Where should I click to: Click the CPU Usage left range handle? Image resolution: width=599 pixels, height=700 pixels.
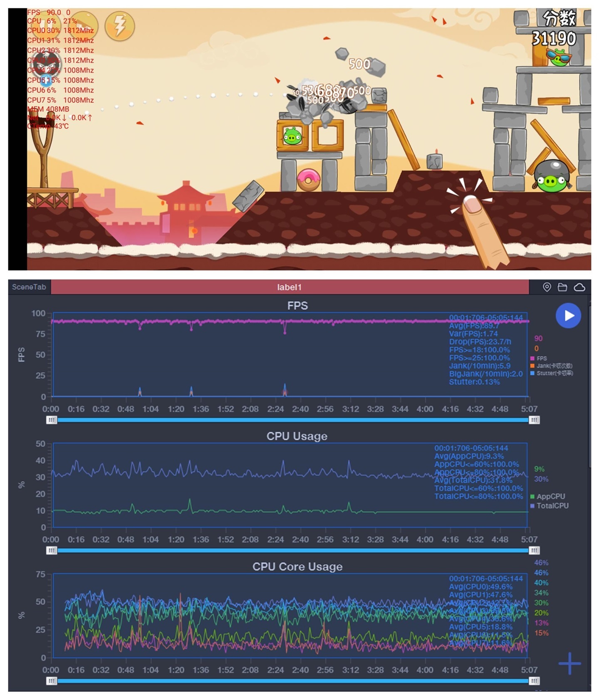51,550
